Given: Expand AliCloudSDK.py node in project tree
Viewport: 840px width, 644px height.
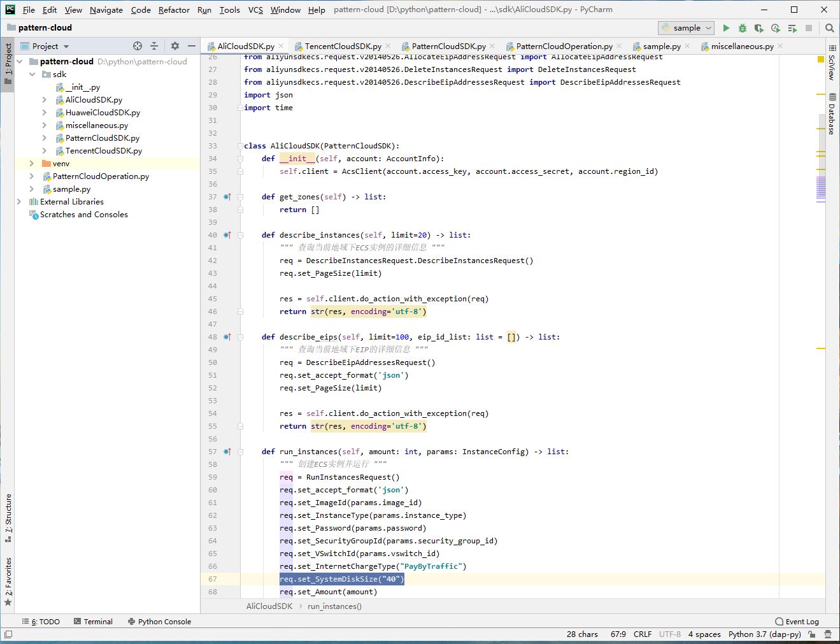Looking at the screenshot, I should tap(44, 100).
